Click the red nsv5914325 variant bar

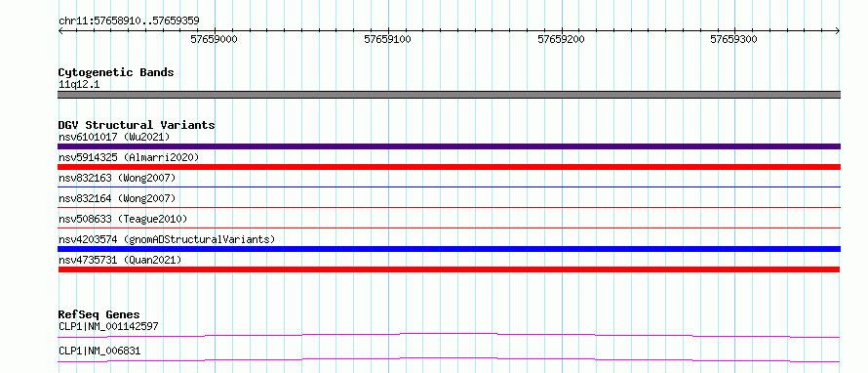tap(449, 167)
